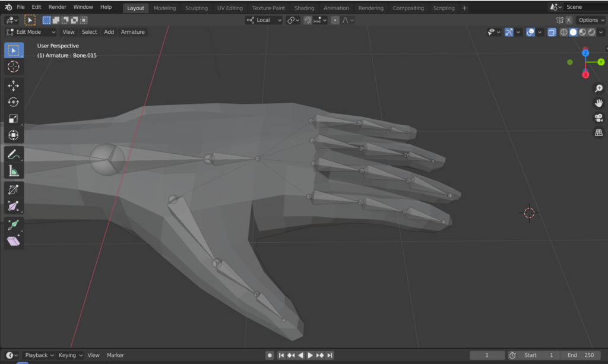Enable proportional editing toggle
The image size is (608, 364).
[x=335, y=20]
